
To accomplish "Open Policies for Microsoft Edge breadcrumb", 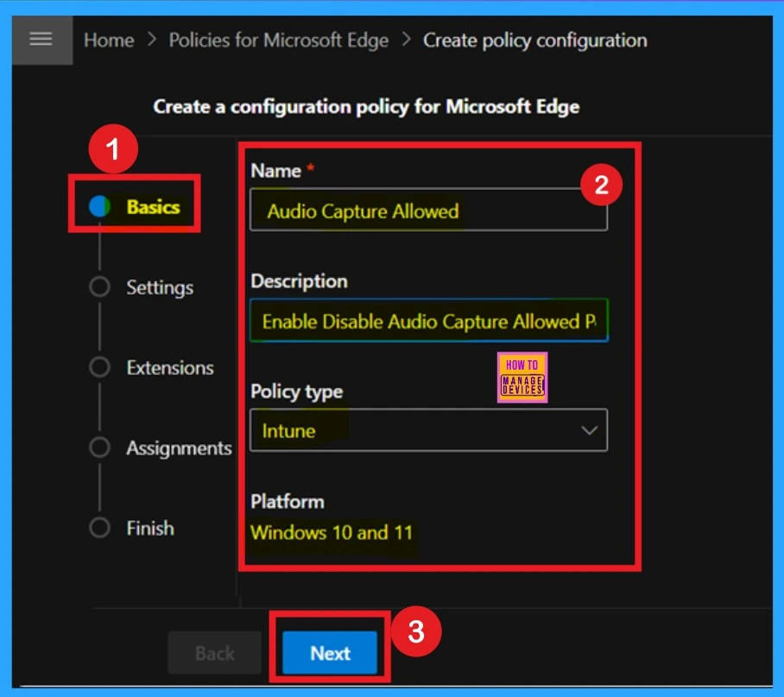I will tap(279, 41).
